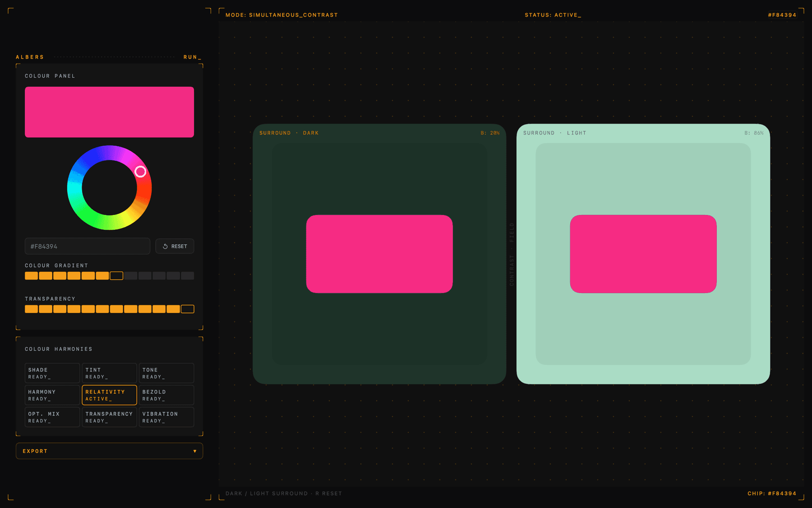812x508 pixels.
Task: Select the Shade harmony mode
Action: (52, 373)
